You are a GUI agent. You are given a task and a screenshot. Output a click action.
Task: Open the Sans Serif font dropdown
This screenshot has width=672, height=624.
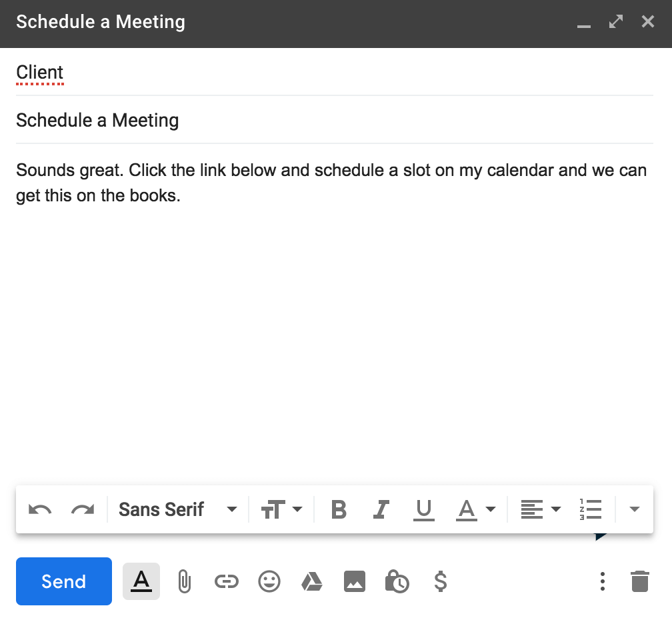click(178, 509)
